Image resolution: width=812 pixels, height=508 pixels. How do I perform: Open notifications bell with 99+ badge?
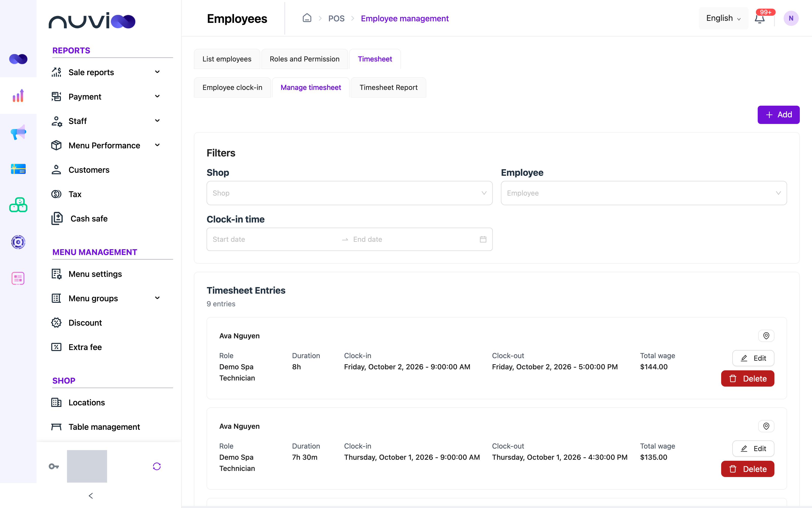(760, 18)
